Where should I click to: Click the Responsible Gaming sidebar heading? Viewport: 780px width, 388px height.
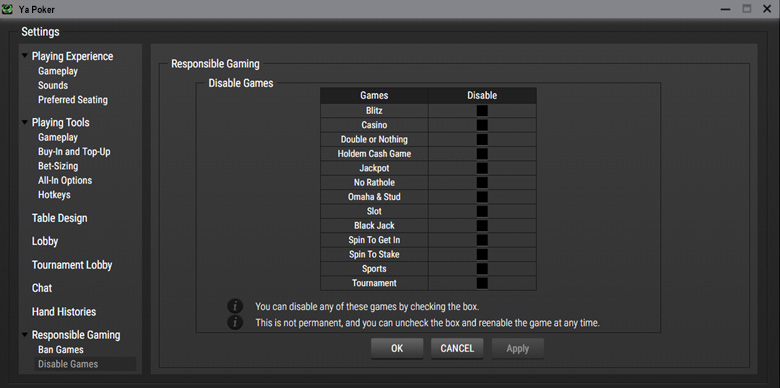tap(76, 335)
